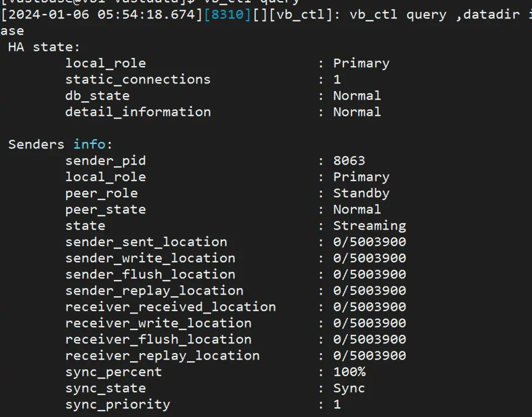Click the Streaming state value
The height and width of the screenshot is (417, 532).
coord(369,226)
